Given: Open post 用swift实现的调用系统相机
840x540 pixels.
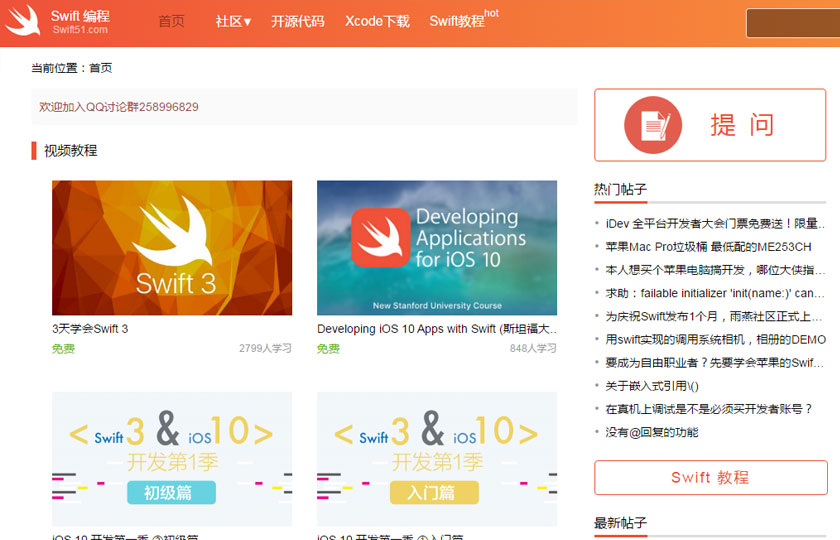Looking at the screenshot, I should point(716,340).
